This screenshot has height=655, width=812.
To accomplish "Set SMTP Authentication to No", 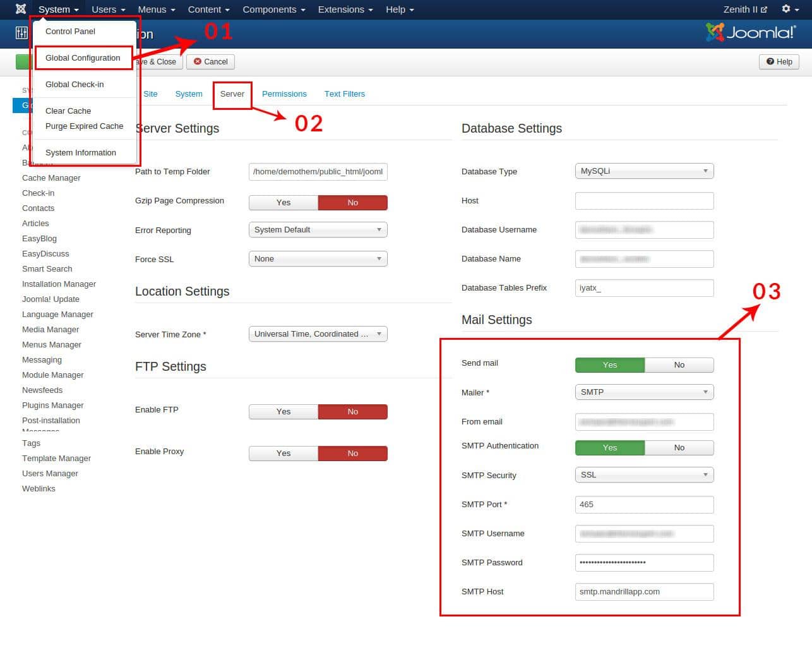I will 679,447.
